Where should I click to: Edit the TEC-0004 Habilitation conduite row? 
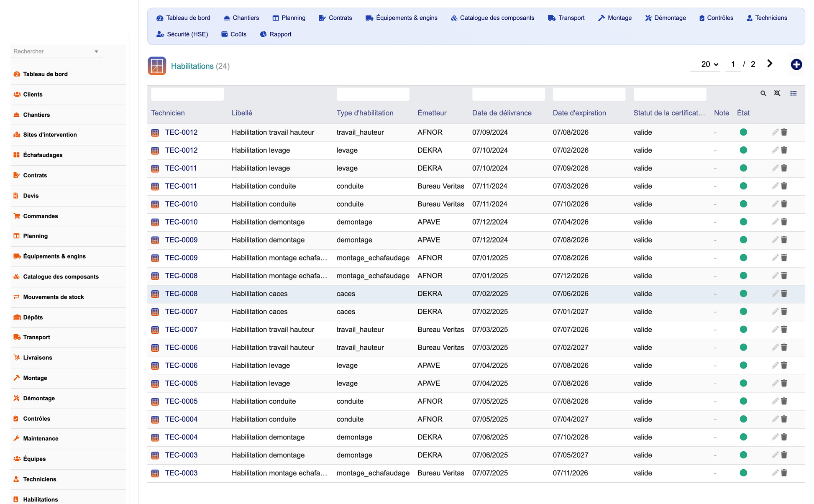pyautogui.click(x=775, y=419)
